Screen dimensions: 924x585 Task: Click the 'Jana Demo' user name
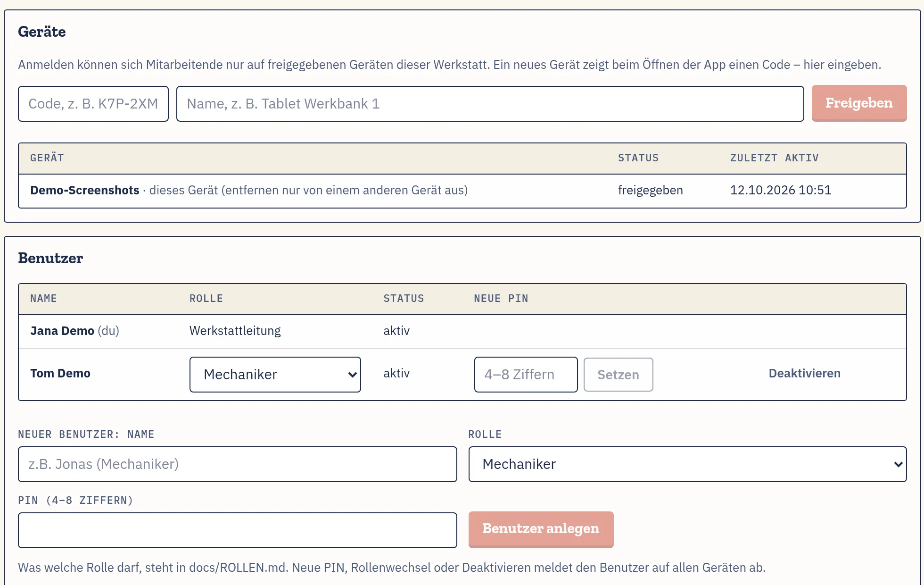62,331
